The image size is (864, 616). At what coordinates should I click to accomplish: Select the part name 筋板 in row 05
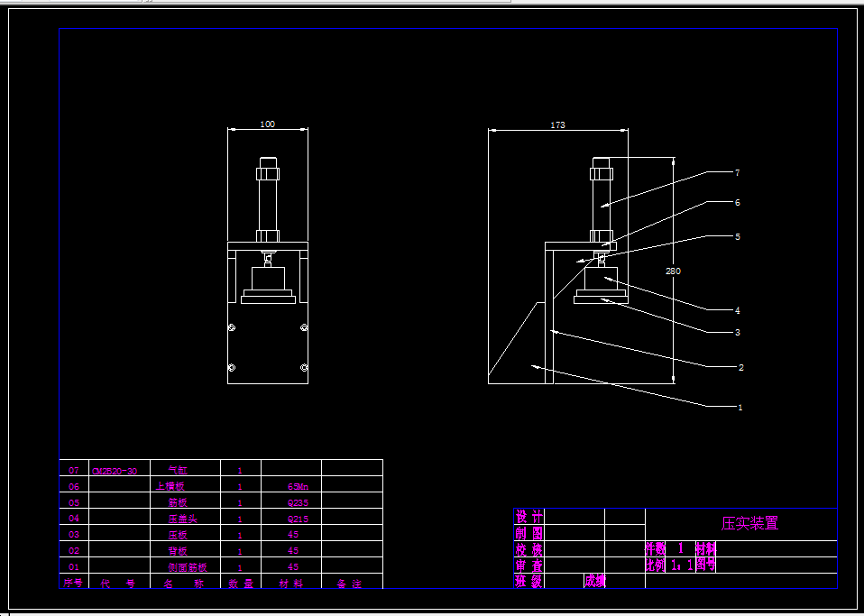pos(178,502)
